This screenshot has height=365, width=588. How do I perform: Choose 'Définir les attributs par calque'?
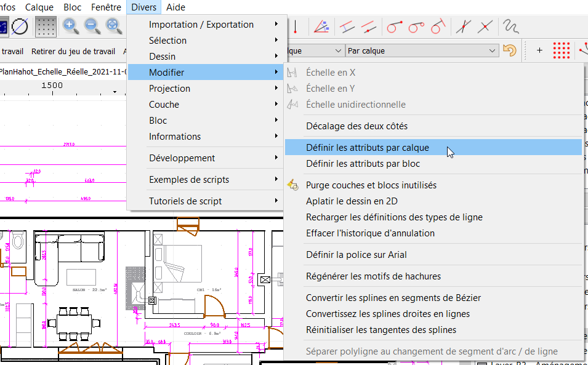point(367,148)
